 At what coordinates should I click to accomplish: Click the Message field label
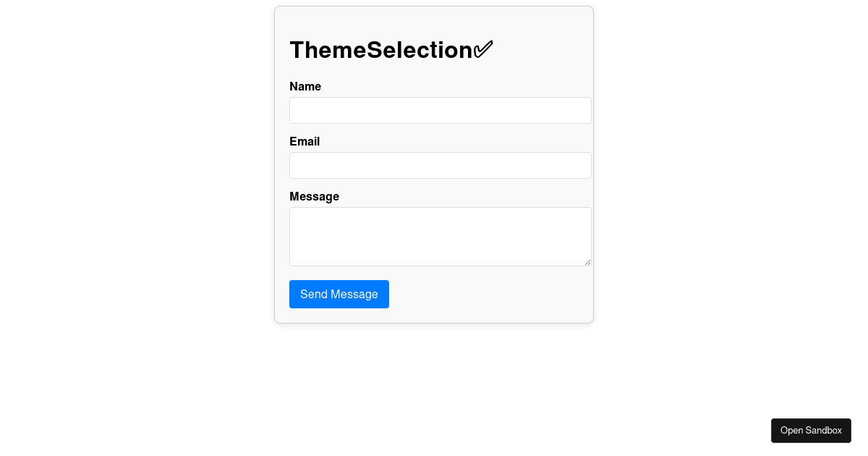[x=314, y=197]
